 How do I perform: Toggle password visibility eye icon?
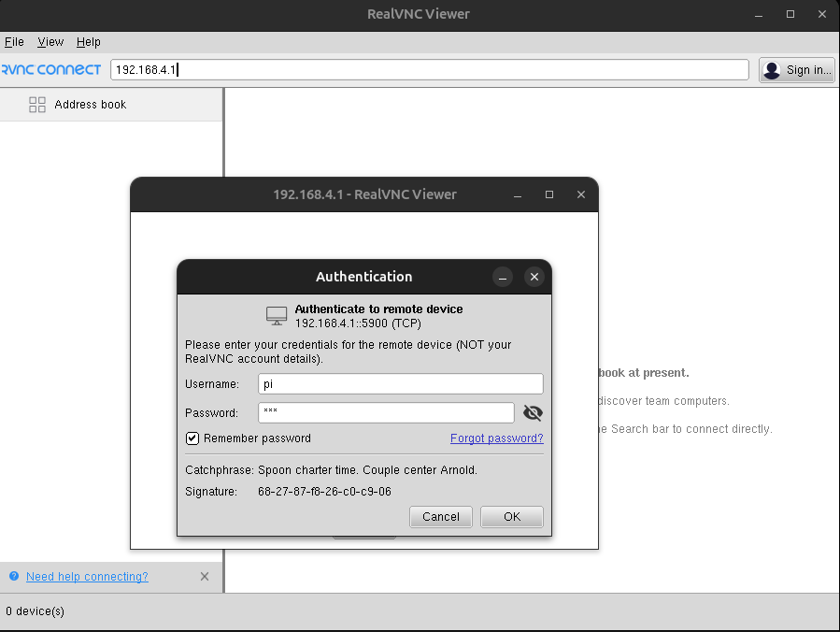tap(533, 413)
